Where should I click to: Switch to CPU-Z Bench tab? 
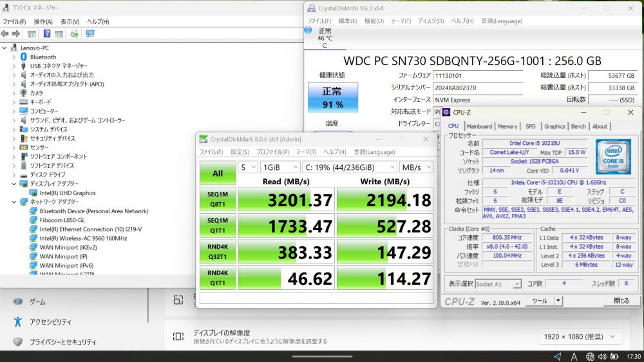(x=578, y=126)
